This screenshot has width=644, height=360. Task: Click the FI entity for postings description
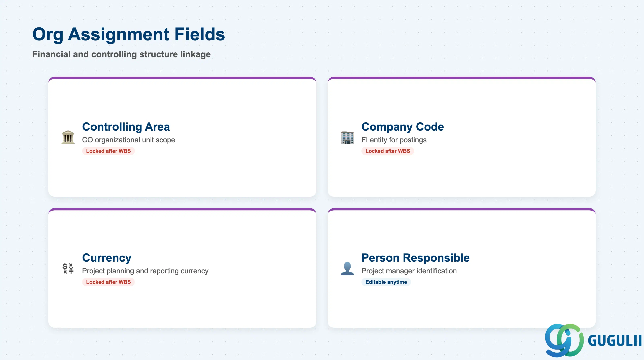tap(394, 140)
